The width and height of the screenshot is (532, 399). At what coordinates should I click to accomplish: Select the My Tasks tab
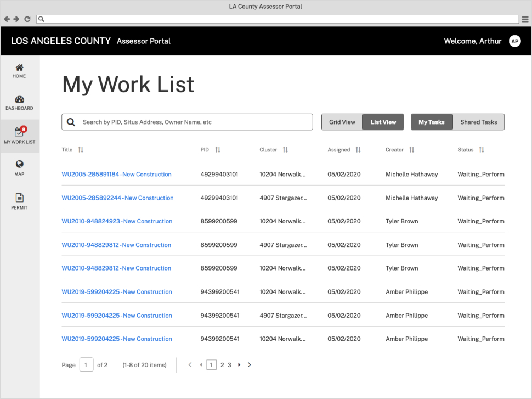coord(432,122)
